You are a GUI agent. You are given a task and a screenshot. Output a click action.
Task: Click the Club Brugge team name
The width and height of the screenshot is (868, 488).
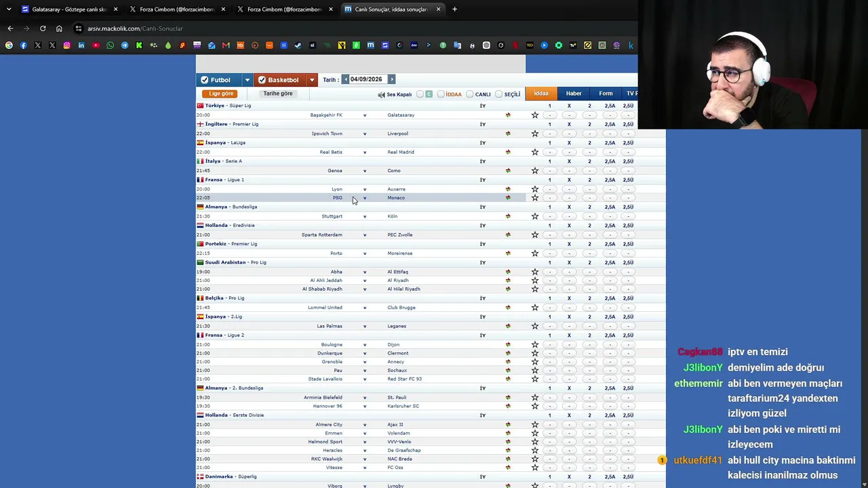tap(401, 308)
